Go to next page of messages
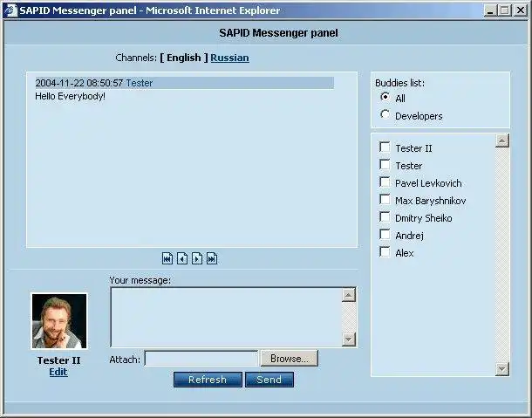The height and width of the screenshot is (418, 532). (x=197, y=259)
